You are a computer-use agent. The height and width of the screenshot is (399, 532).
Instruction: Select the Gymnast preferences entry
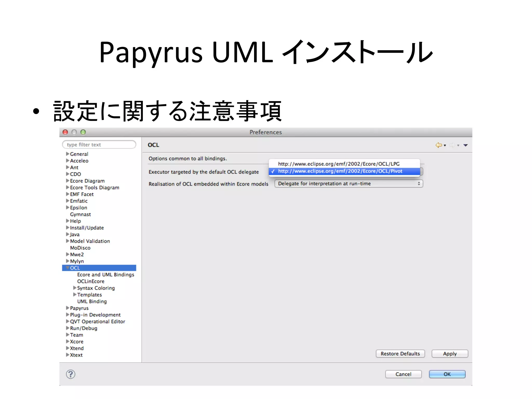80,214
